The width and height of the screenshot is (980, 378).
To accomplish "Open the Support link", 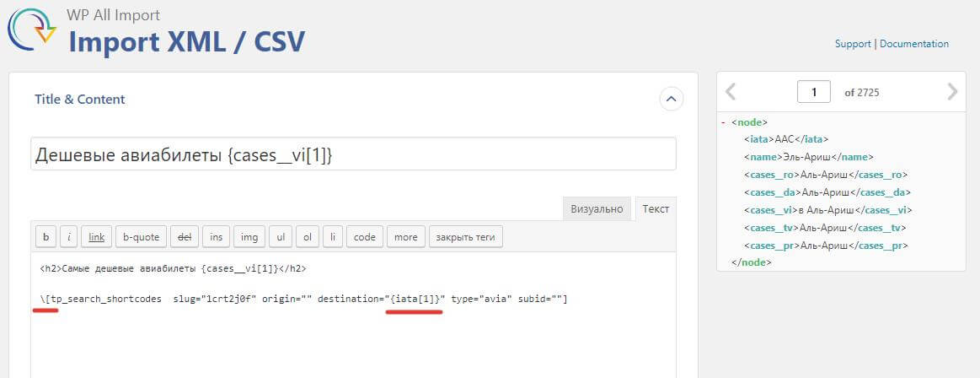I will pos(853,44).
